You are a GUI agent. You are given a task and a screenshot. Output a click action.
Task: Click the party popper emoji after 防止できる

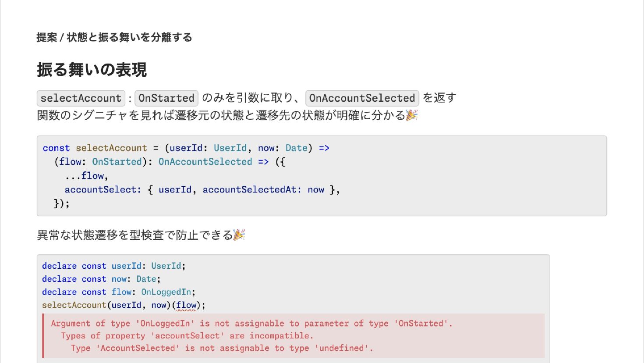239,235
